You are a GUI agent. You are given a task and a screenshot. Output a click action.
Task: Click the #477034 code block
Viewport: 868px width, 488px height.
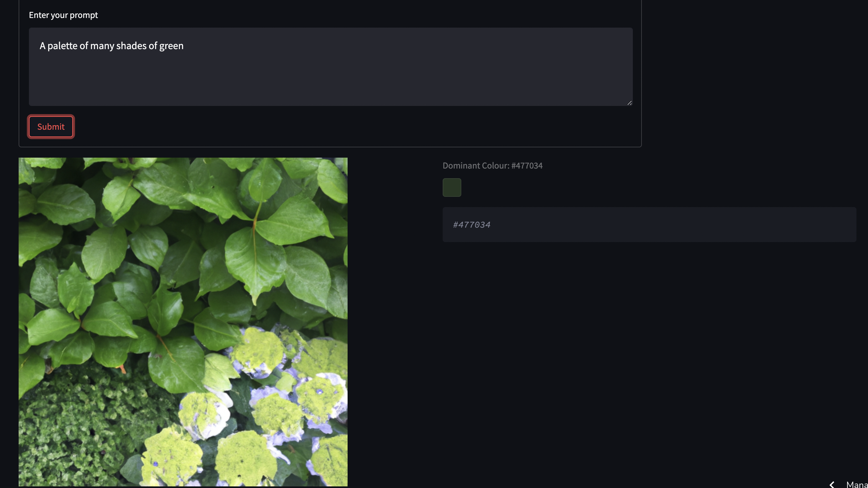pos(649,225)
